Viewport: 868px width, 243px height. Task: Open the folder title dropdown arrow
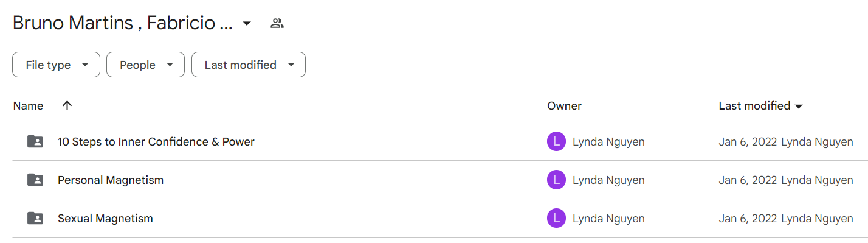click(246, 24)
